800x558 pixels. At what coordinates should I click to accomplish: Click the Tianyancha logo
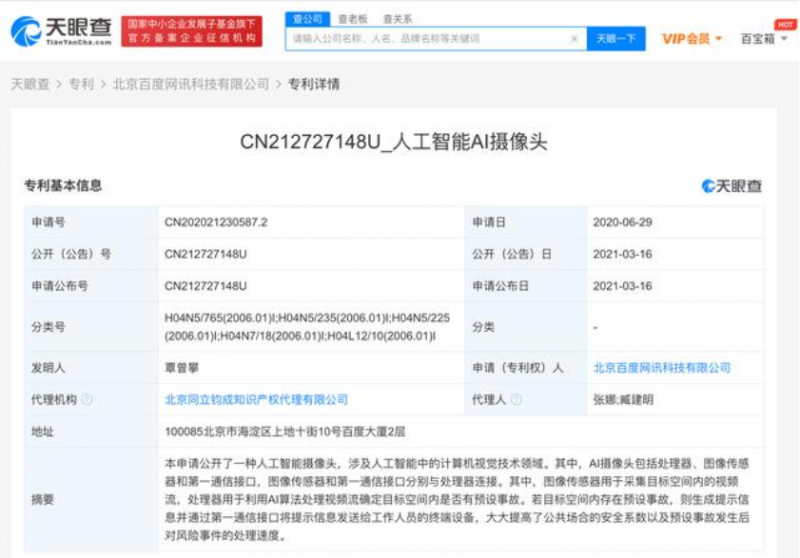pyautogui.click(x=61, y=31)
